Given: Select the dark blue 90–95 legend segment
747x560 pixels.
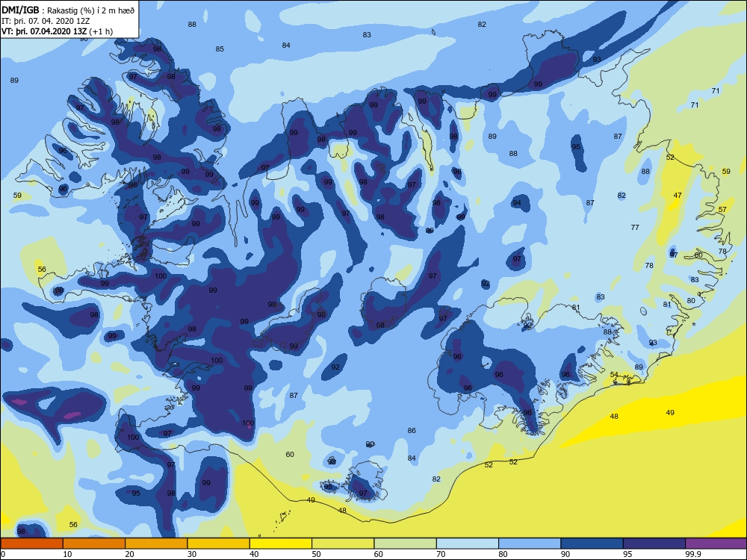Looking at the screenshot, I should pyautogui.click(x=592, y=544).
